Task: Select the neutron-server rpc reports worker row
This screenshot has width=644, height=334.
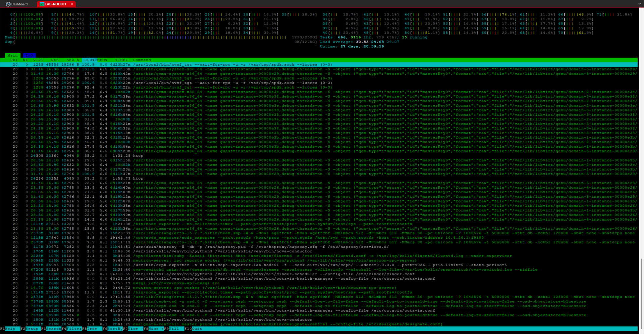Action: 319,260
